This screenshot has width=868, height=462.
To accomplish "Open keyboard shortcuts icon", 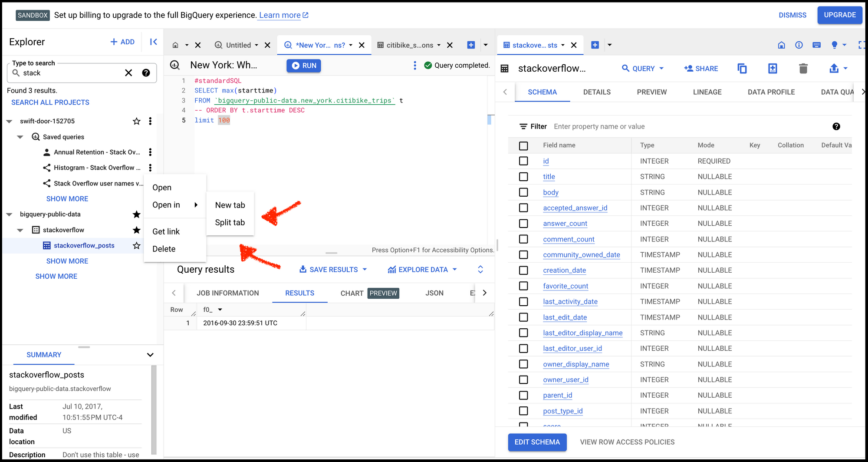I will [x=816, y=45].
